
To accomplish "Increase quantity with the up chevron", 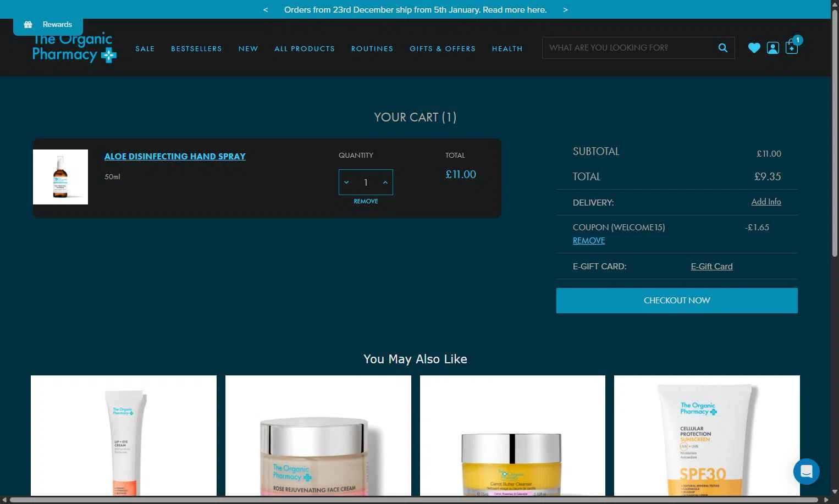I will click(385, 182).
